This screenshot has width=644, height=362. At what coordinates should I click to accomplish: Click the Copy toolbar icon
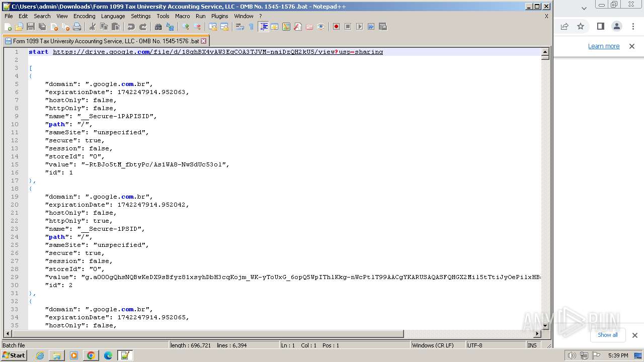coord(104,27)
